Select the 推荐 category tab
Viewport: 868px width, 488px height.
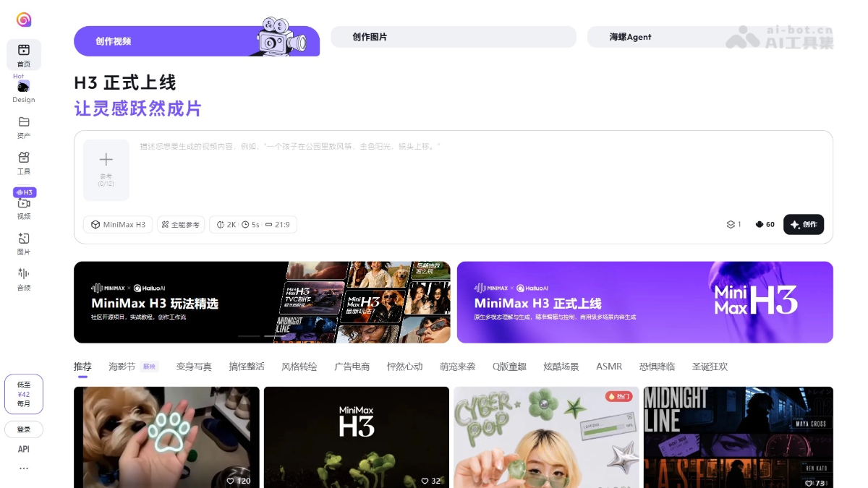point(82,367)
